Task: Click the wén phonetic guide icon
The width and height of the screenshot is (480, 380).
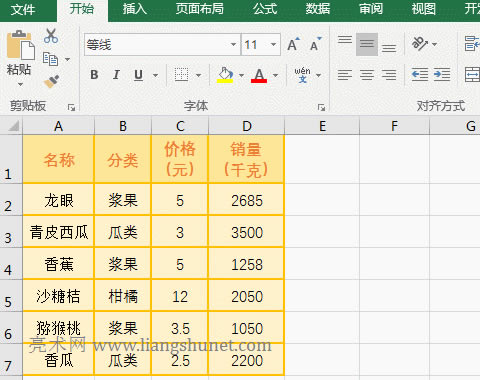Action: pyautogui.click(x=302, y=75)
